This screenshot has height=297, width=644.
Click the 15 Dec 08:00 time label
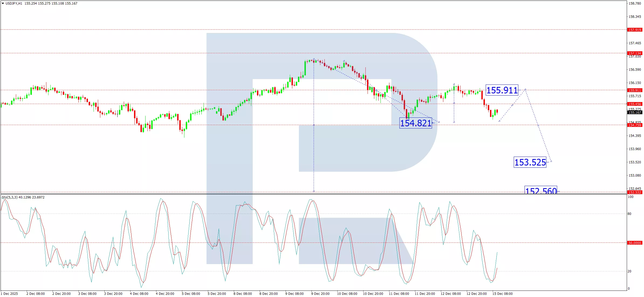(502, 293)
